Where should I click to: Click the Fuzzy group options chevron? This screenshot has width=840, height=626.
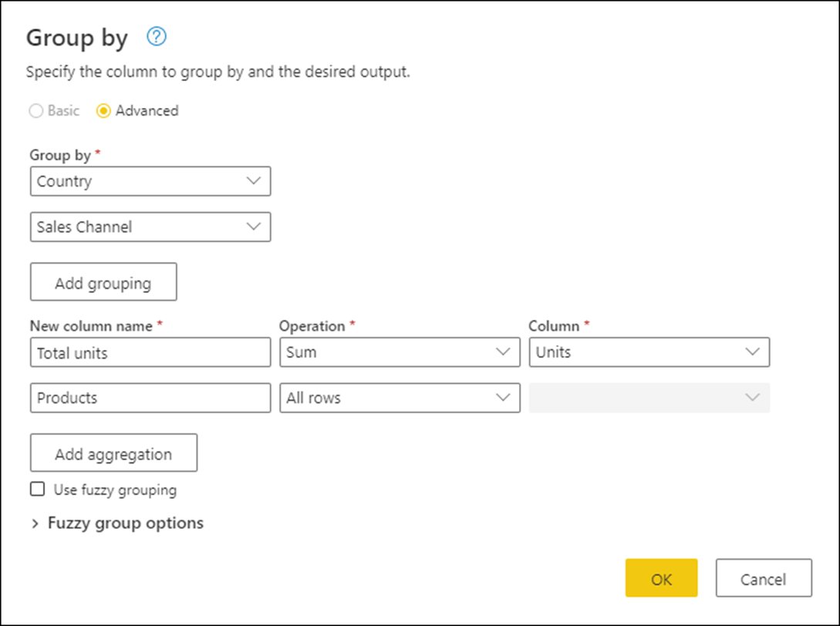pos(35,523)
